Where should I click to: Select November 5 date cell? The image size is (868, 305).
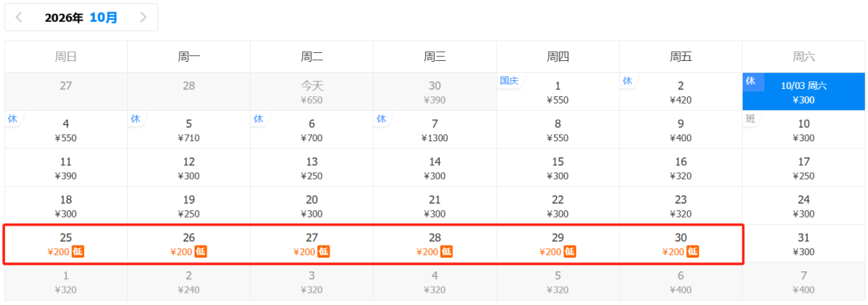558,282
